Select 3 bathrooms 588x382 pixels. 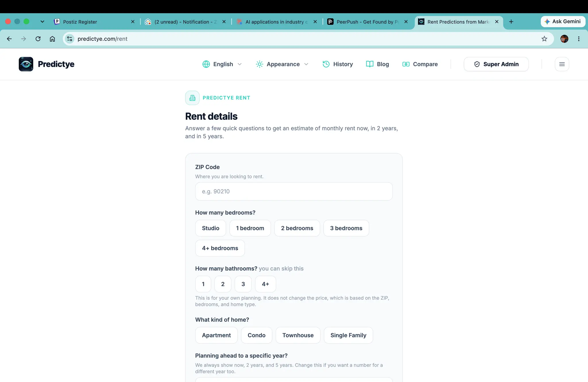[243, 284]
